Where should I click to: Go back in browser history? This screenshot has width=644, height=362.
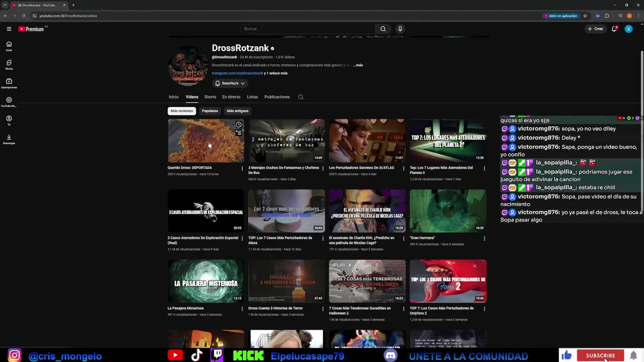click(6, 16)
